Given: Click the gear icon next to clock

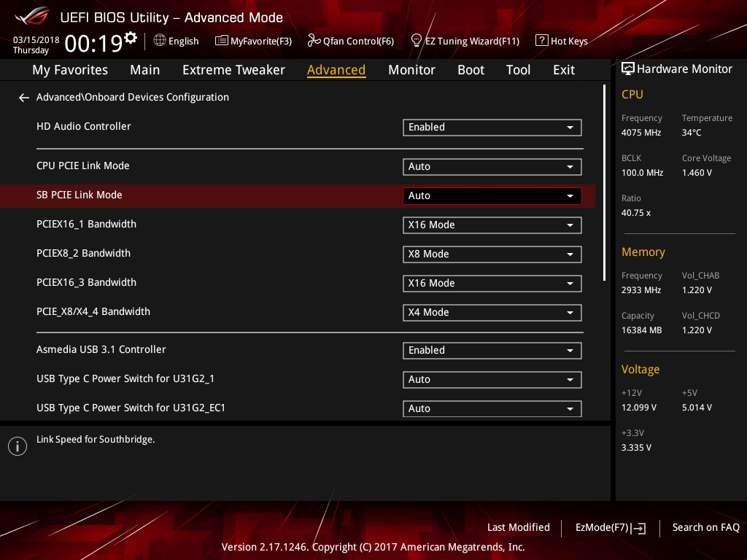Looking at the screenshot, I should click(131, 37).
